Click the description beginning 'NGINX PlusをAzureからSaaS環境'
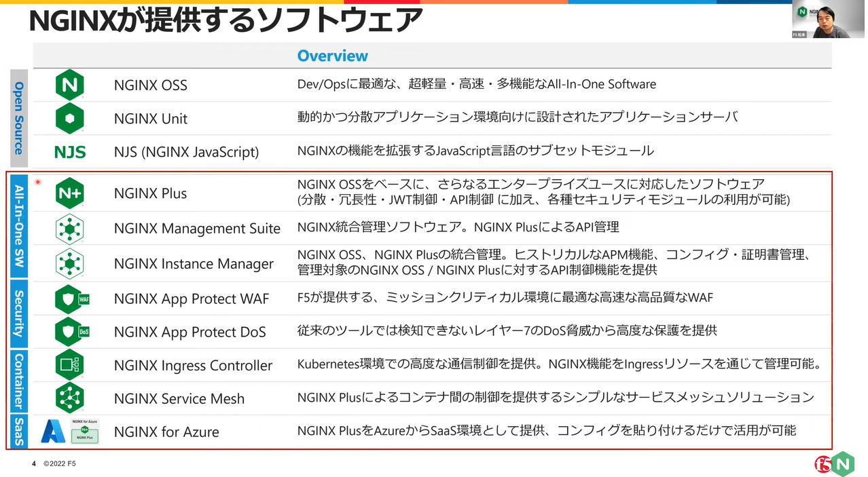This screenshot has height=477, width=868. 547,430
